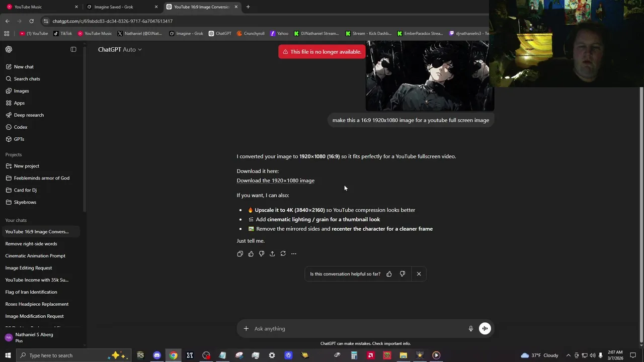
Task: Close the YouTube 16:9 Image Conversion tab
Action: tap(236, 7)
